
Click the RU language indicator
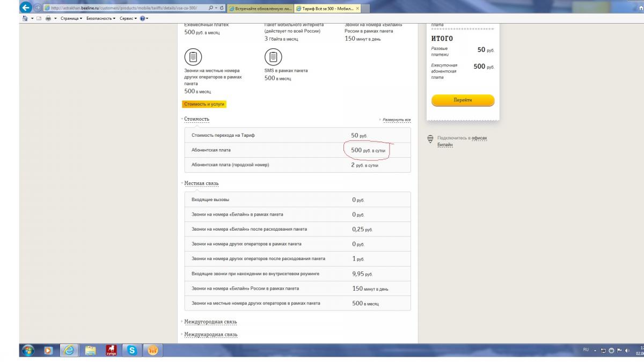pyautogui.click(x=586, y=350)
